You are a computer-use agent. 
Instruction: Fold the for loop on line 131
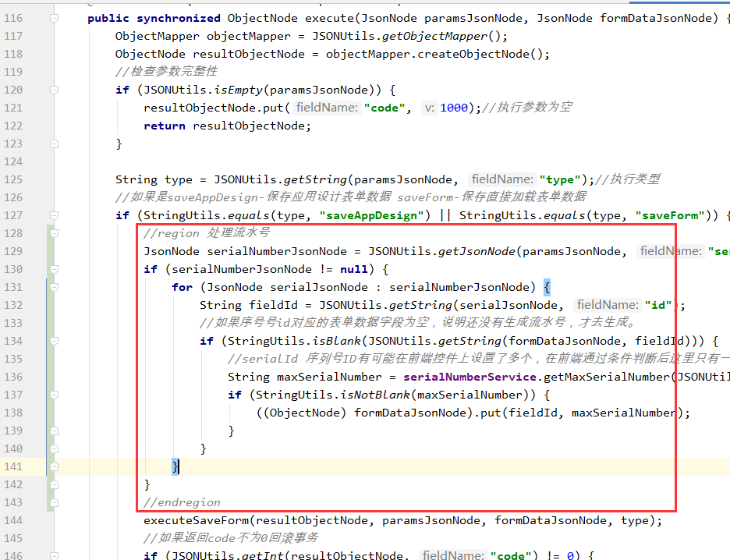[56, 287]
